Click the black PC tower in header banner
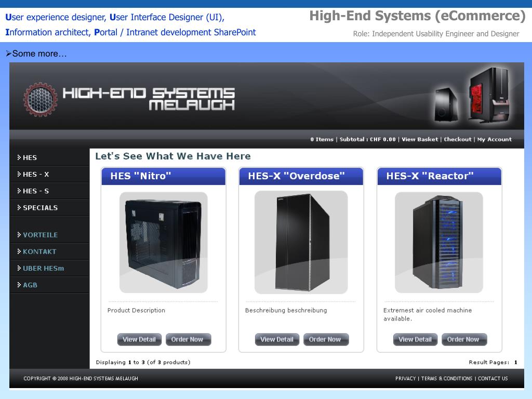 pyautogui.click(x=446, y=104)
